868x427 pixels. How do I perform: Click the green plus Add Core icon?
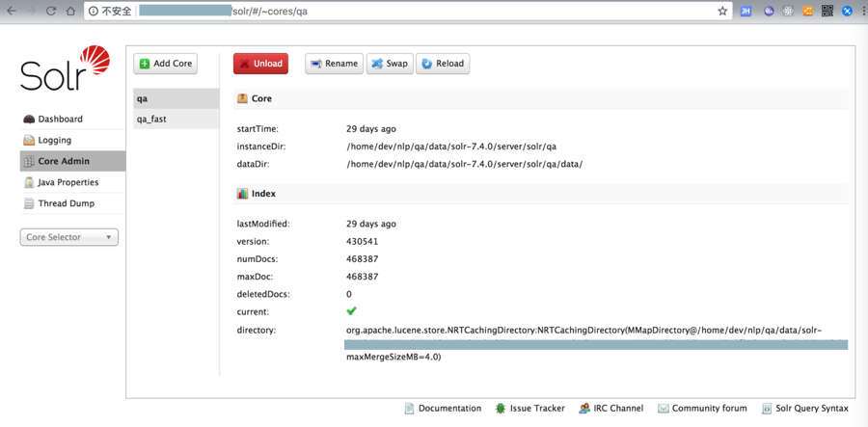(x=145, y=64)
